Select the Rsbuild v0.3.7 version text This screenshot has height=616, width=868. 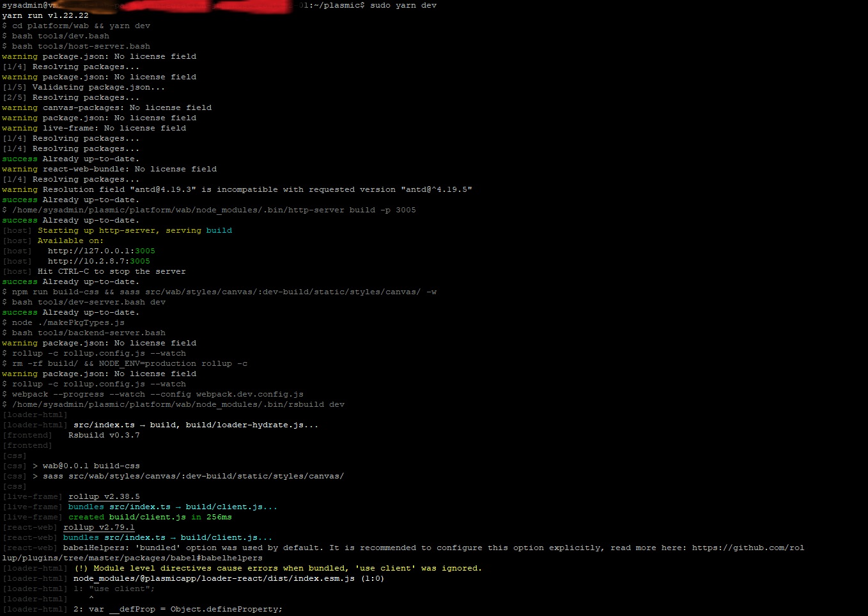click(x=104, y=435)
